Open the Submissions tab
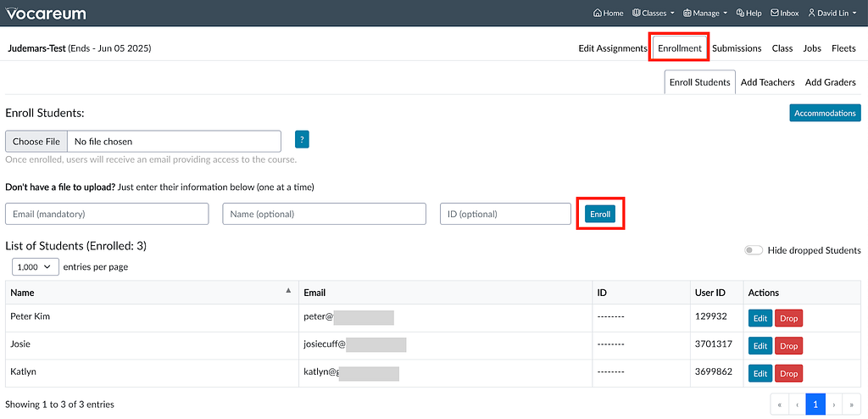This screenshot has width=868, height=419. click(x=737, y=49)
